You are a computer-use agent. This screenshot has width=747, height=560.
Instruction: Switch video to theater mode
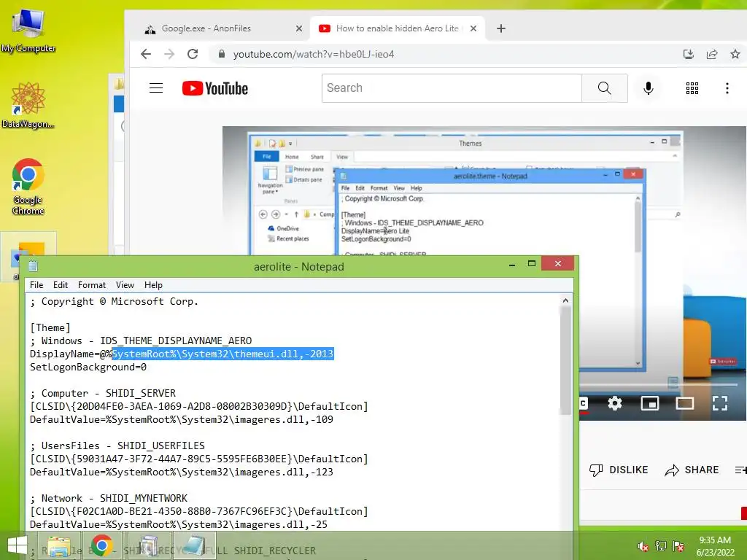pyautogui.click(x=684, y=403)
